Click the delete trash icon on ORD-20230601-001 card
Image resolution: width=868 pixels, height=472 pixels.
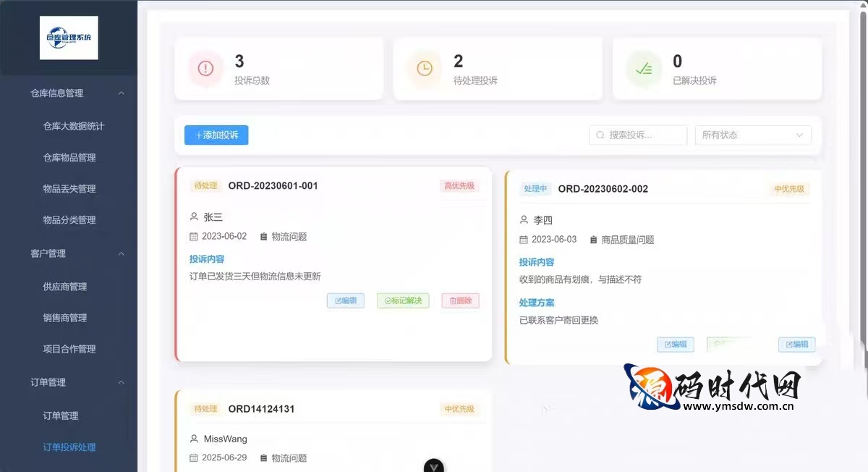460,300
